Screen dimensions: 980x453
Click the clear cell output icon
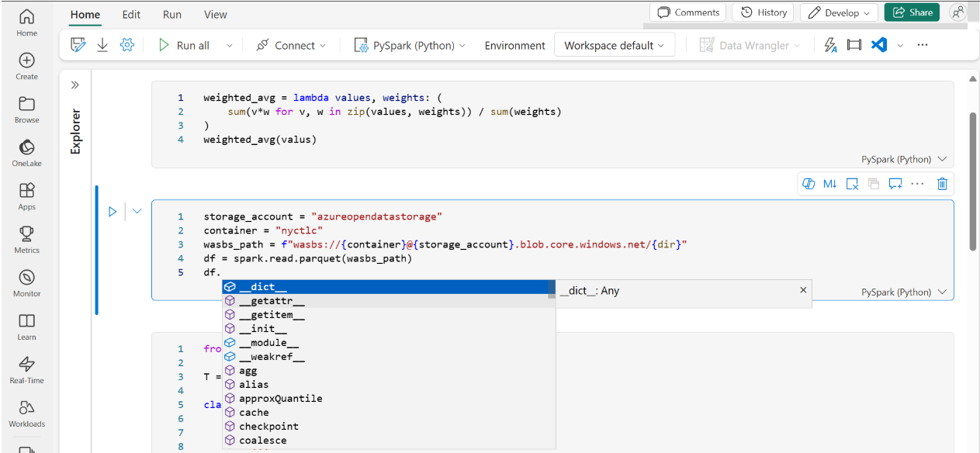tap(852, 184)
